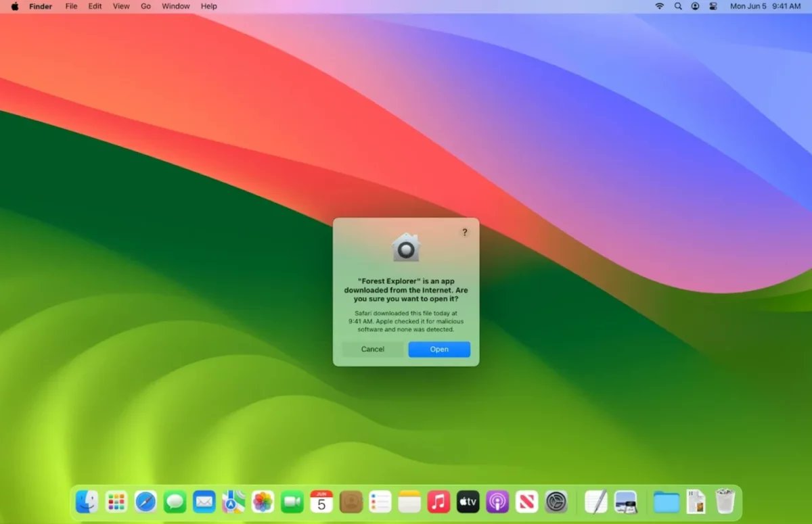Launch the Maps app
The width and height of the screenshot is (812, 524).
tap(233, 502)
